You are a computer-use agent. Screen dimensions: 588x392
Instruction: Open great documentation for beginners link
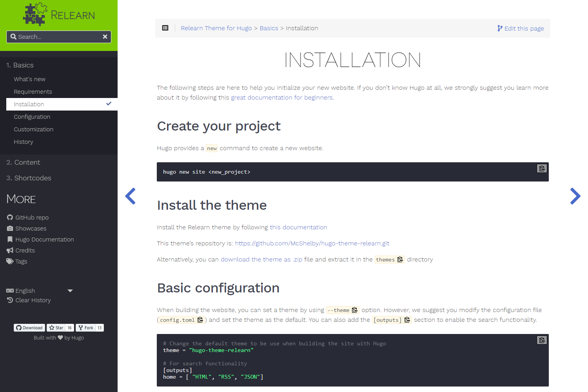(x=281, y=98)
